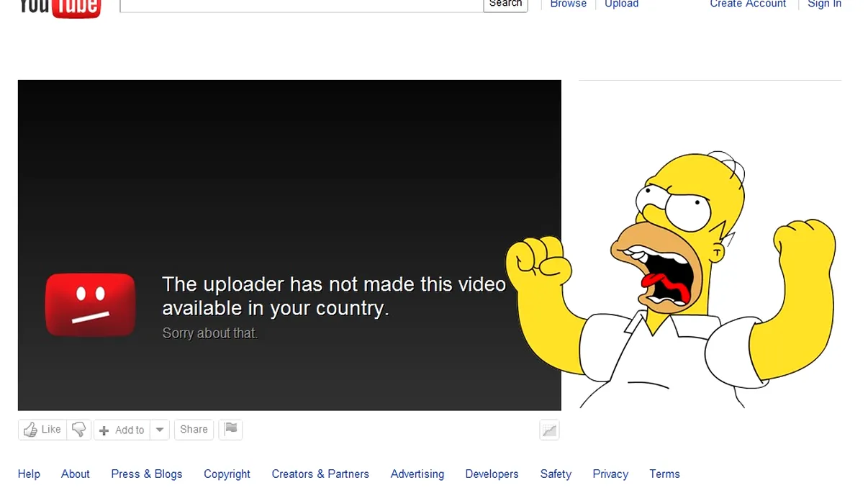Image resolution: width=868 pixels, height=488 pixels.
Task: Open the Safety link
Action: tap(556, 474)
